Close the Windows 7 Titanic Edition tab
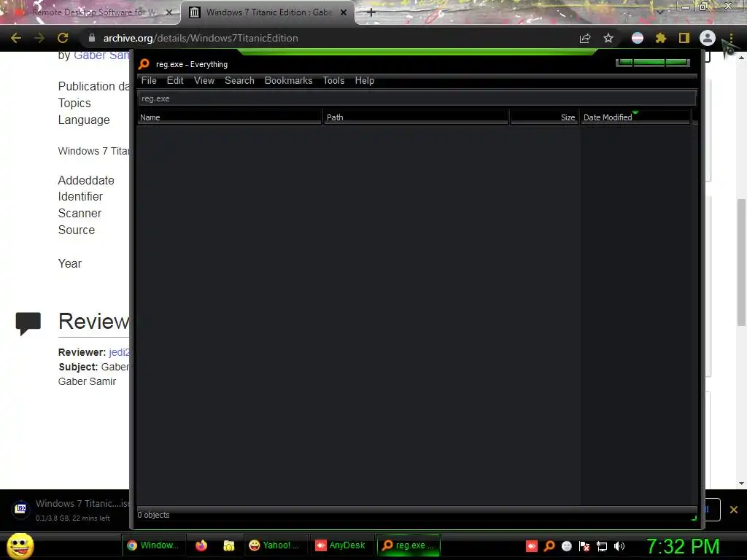This screenshot has width=747, height=560. (344, 12)
